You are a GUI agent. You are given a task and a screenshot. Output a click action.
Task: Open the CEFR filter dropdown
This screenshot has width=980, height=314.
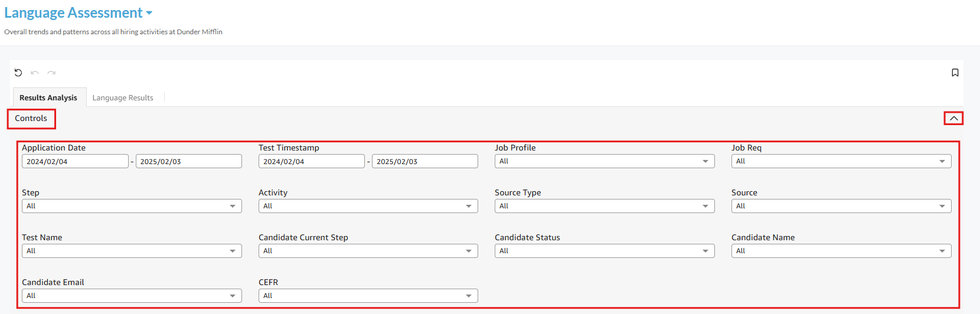coord(368,296)
